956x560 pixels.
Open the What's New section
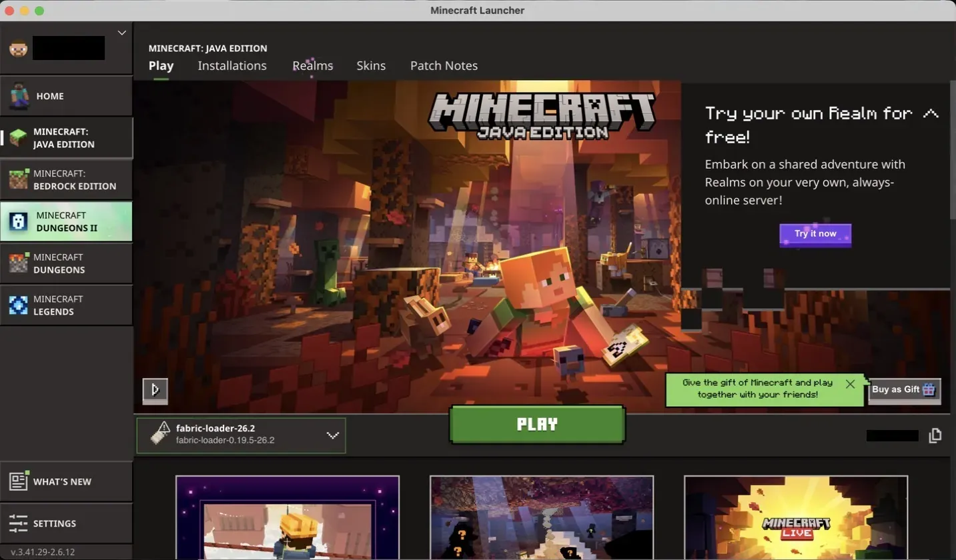[x=66, y=481]
